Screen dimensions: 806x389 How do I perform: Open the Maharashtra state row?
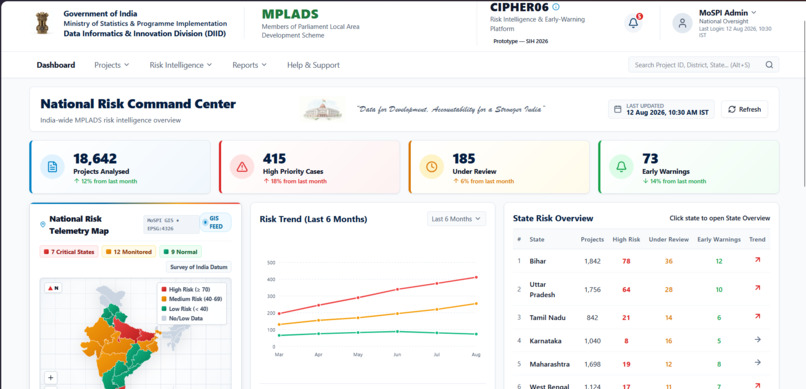tap(642, 364)
